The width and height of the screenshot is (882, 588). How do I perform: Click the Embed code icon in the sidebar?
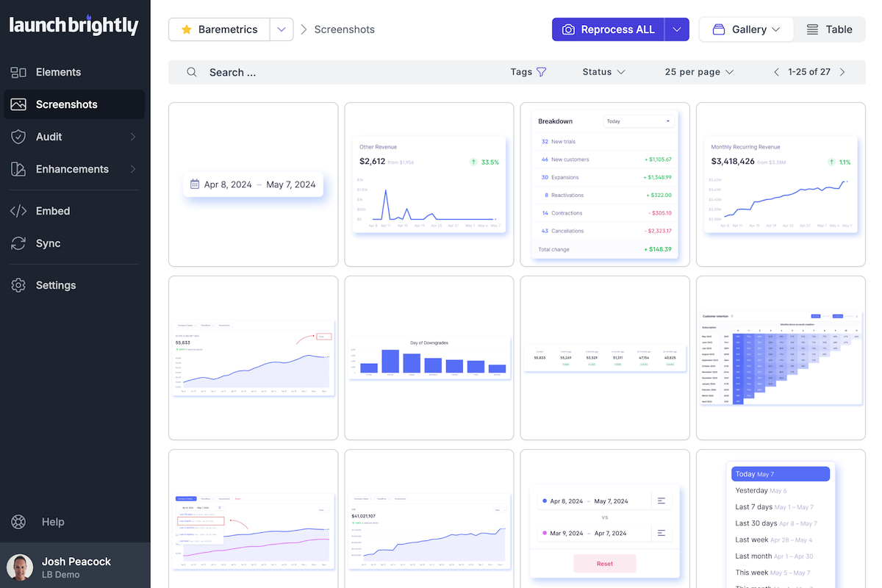(18, 211)
